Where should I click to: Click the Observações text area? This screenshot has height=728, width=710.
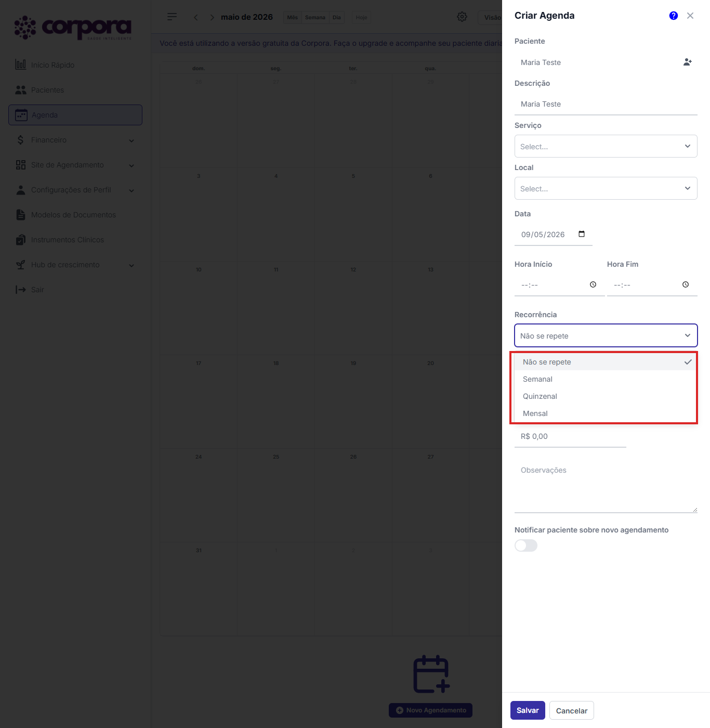pyautogui.click(x=606, y=487)
